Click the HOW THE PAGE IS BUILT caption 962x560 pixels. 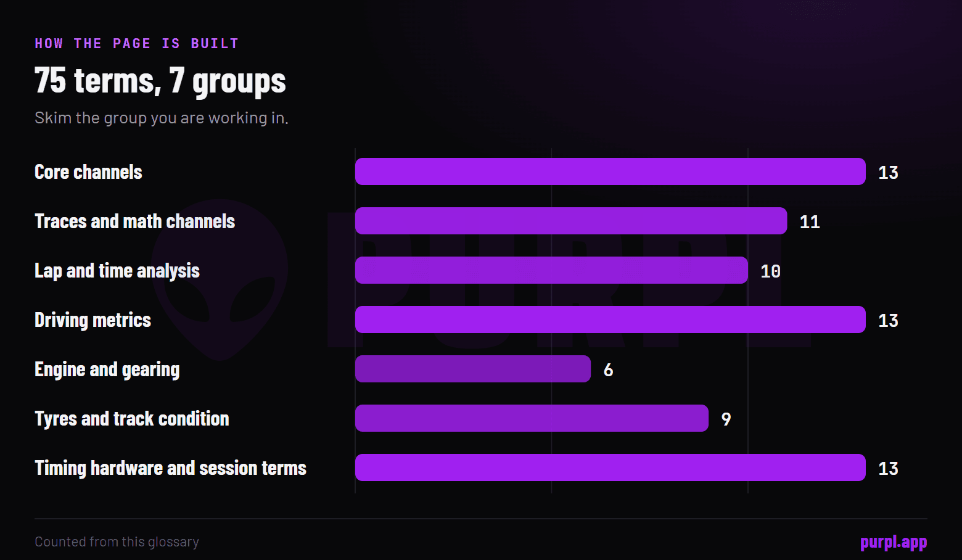coord(136,43)
